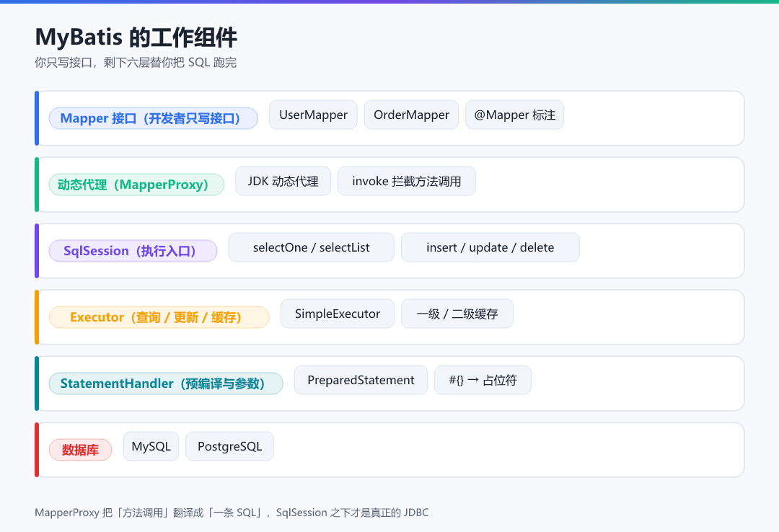This screenshot has height=532, width=779.
Task: Click the #{} → 占位符 chip
Action: (x=483, y=380)
